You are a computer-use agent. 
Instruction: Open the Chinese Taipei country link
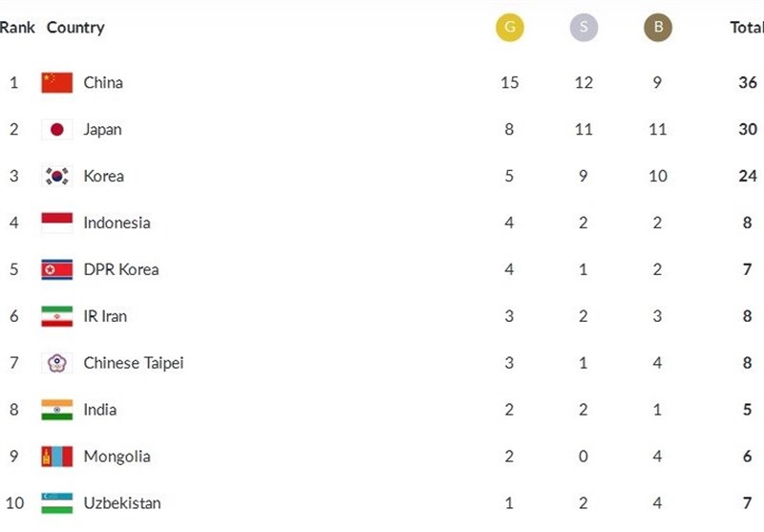(x=134, y=364)
